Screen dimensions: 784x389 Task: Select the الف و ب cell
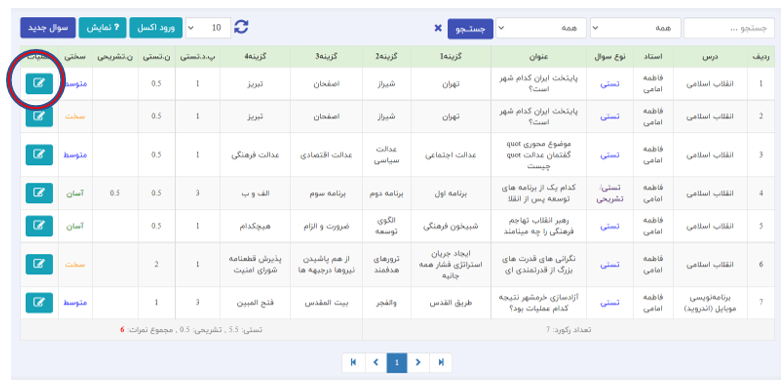[x=255, y=192]
